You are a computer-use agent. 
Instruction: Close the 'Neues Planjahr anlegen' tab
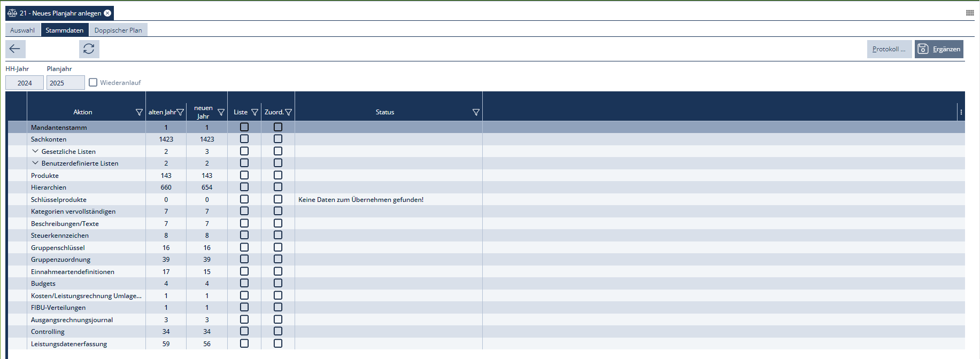pyautogui.click(x=107, y=13)
